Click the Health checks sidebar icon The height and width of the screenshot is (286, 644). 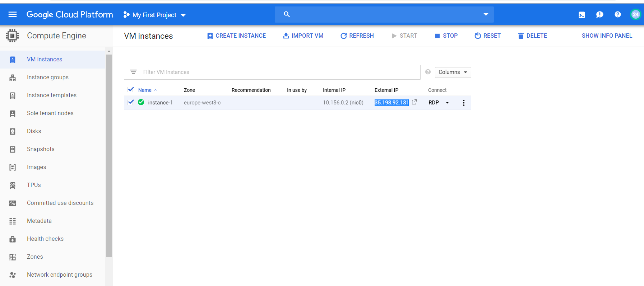13,239
